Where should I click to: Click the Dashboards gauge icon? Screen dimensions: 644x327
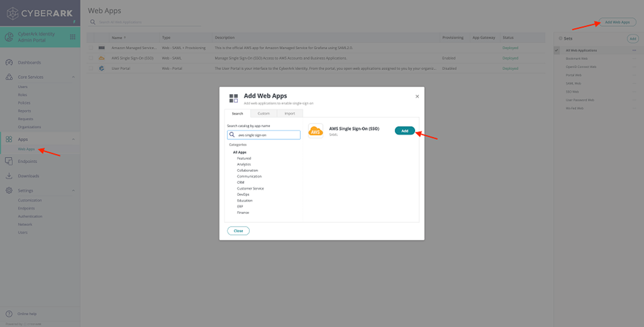tap(9, 62)
